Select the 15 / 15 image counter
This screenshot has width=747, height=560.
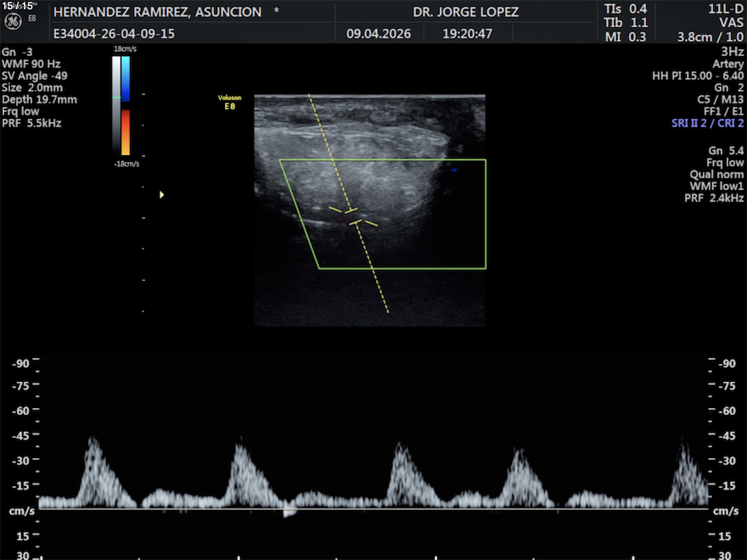[x=17, y=6]
